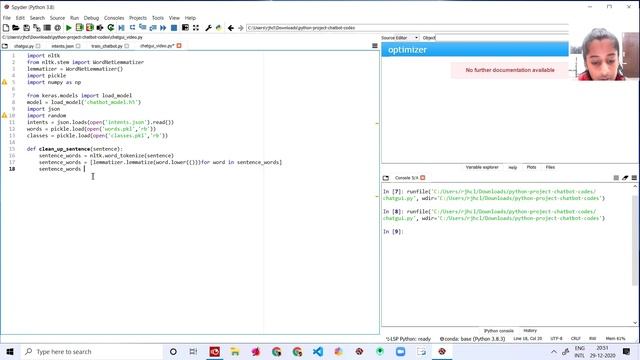Close the chatgui_video.py tab
The height and width of the screenshot is (360, 640).
[x=179, y=46]
